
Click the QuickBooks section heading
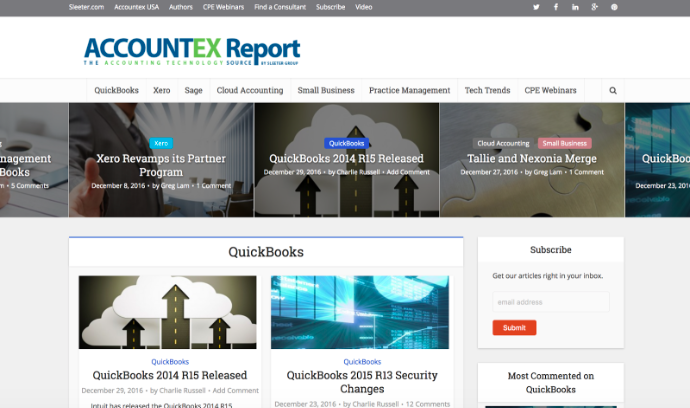point(266,252)
